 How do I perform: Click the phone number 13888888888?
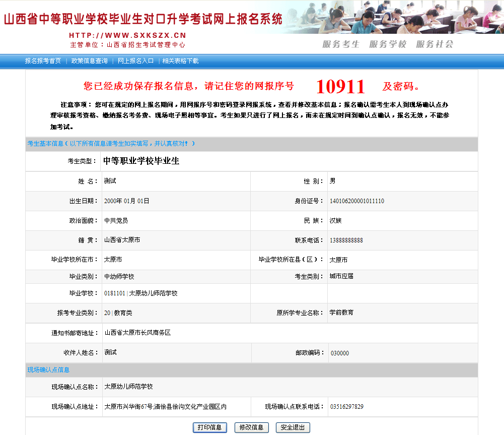346,240
